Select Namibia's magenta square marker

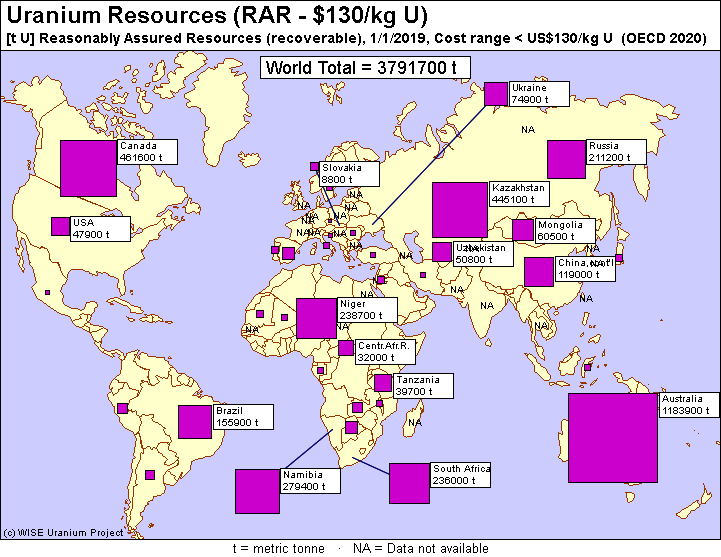(257, 491)
